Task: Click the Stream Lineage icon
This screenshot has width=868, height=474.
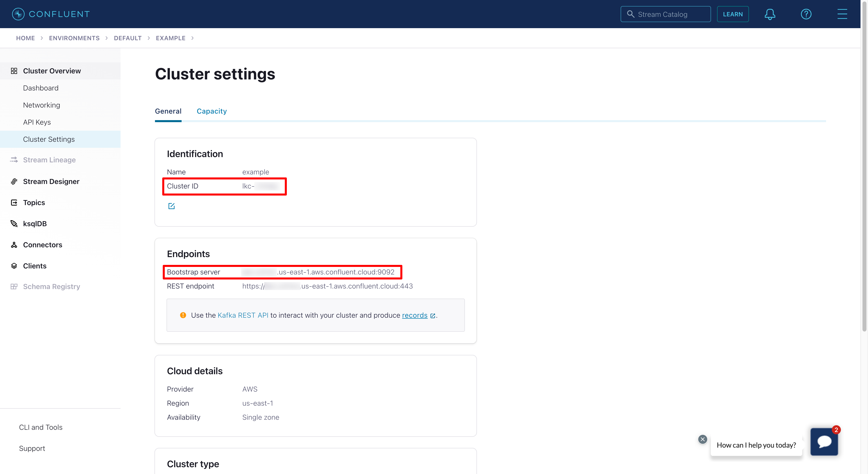Action: 14,160
